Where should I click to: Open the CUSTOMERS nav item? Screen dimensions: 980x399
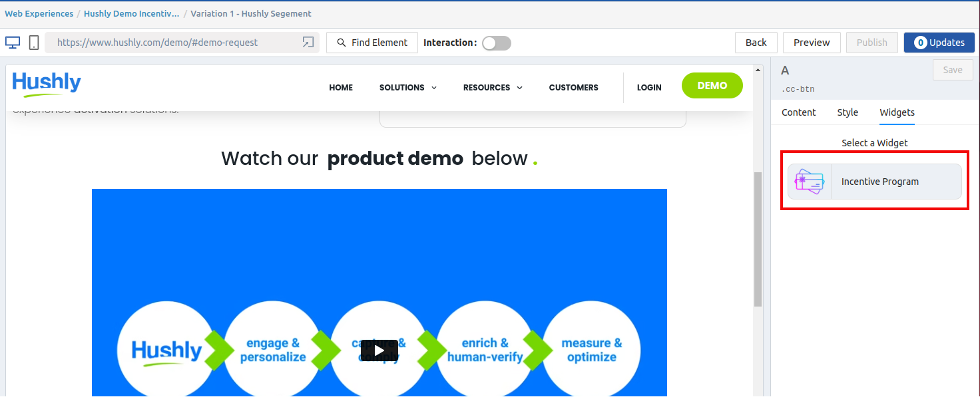(573, 88)
